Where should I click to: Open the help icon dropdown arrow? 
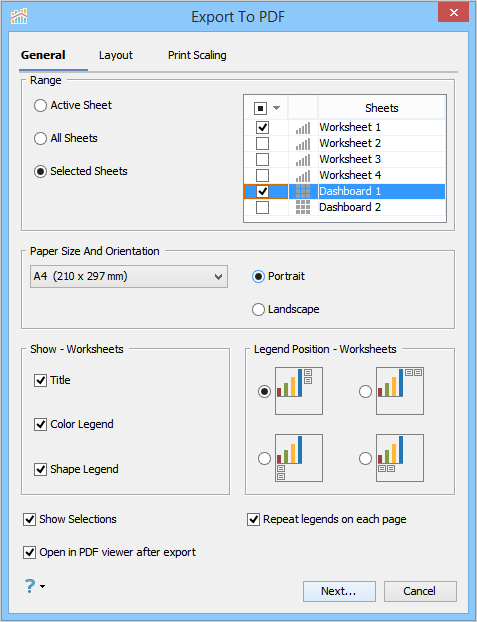click(x=42, y=586)
